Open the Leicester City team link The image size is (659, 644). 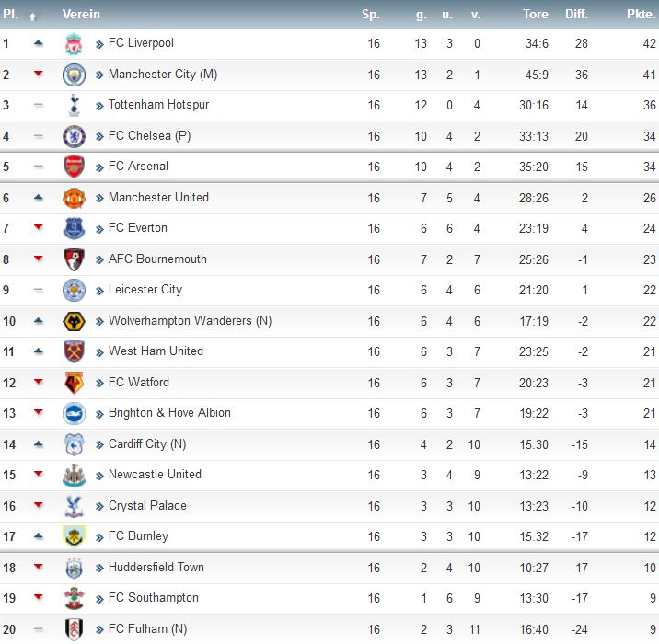click(x=145, y=290)
